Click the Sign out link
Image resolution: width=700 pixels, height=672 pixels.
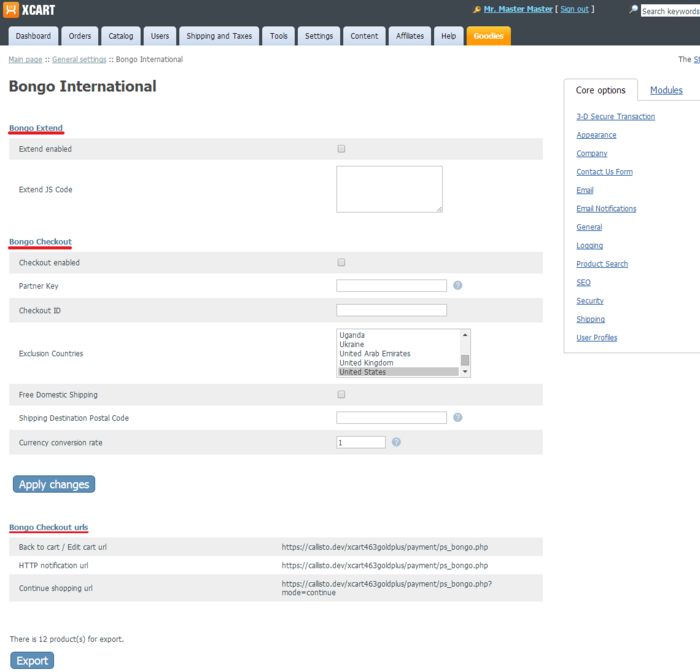coord(574,9)
